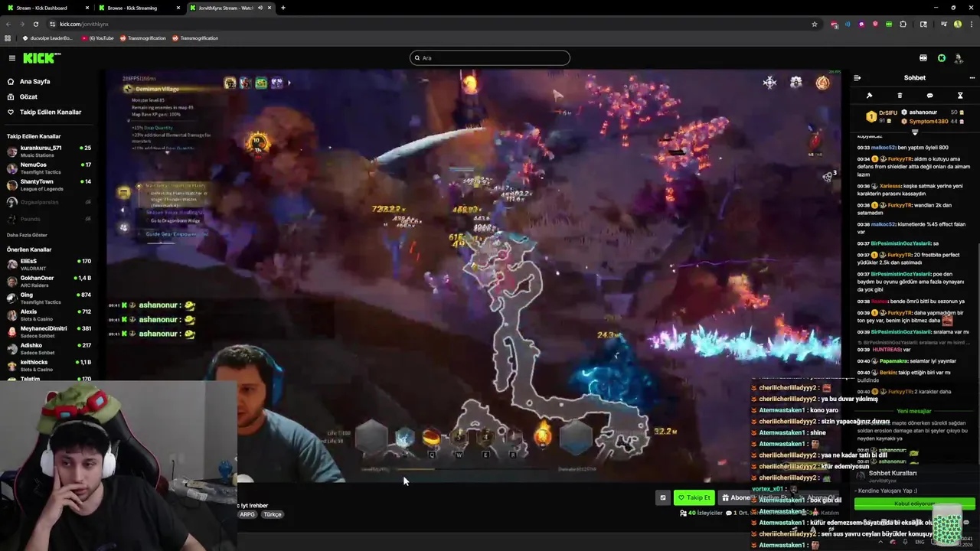Viewport: 980px width, 551px height.
Task: Open Symptom4380 leaderboard entry
Action: pyautogui.click(x=933, y=122)
